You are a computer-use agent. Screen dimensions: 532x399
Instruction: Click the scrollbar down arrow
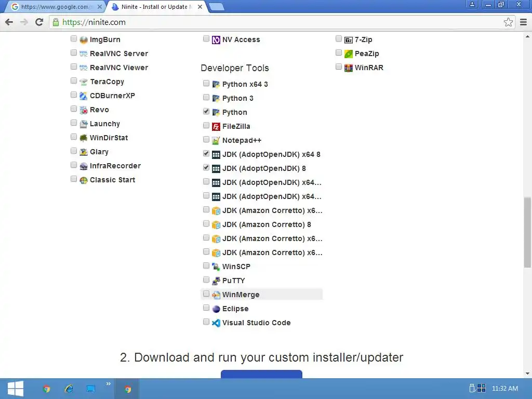click(x=527, y=374)
